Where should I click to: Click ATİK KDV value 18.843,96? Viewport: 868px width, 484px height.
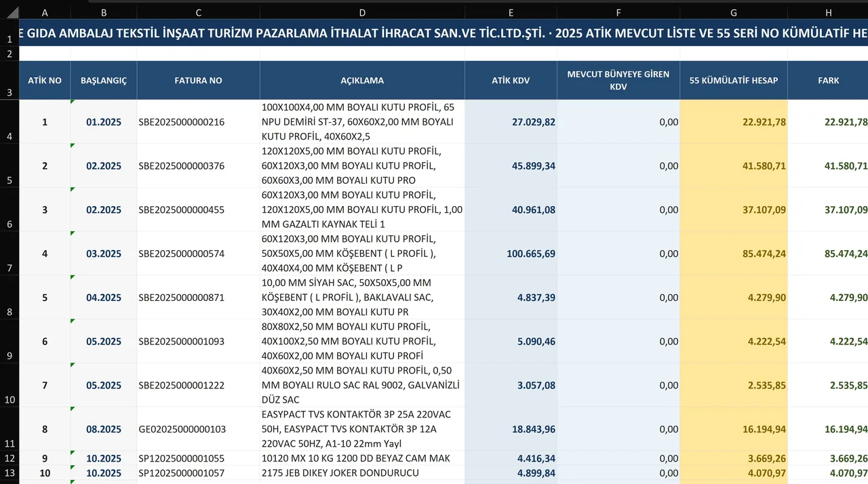coord(511,429)
